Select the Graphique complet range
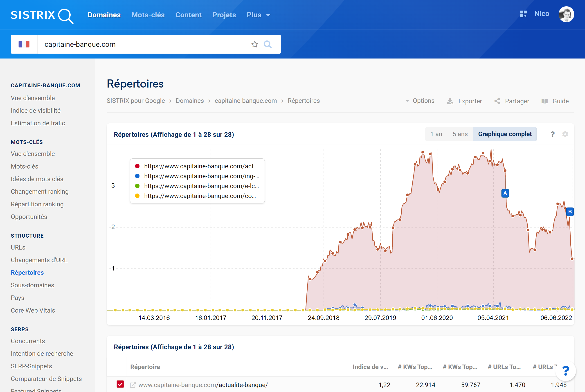The image size is (585, 392). [x=505, y=134]
